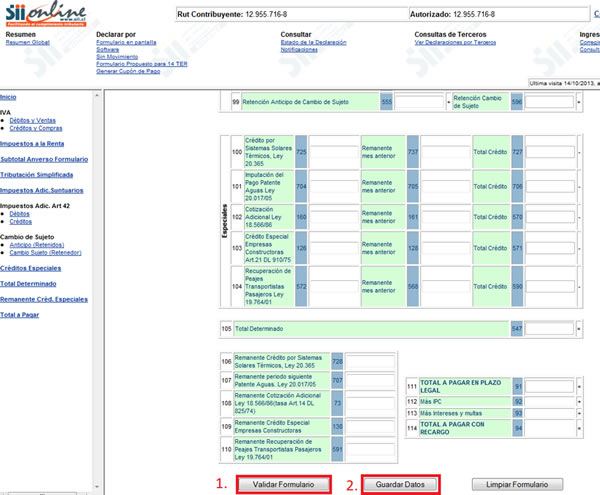Open Créditos y Compras under IVA
The width and height of the screenshot is (600, 495).
[x=35, y=127]
